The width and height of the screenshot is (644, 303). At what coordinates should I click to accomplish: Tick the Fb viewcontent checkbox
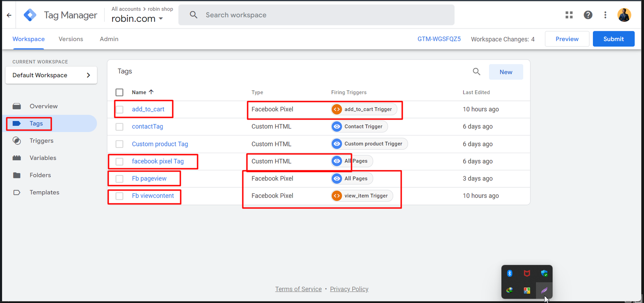tap(120, 196)
